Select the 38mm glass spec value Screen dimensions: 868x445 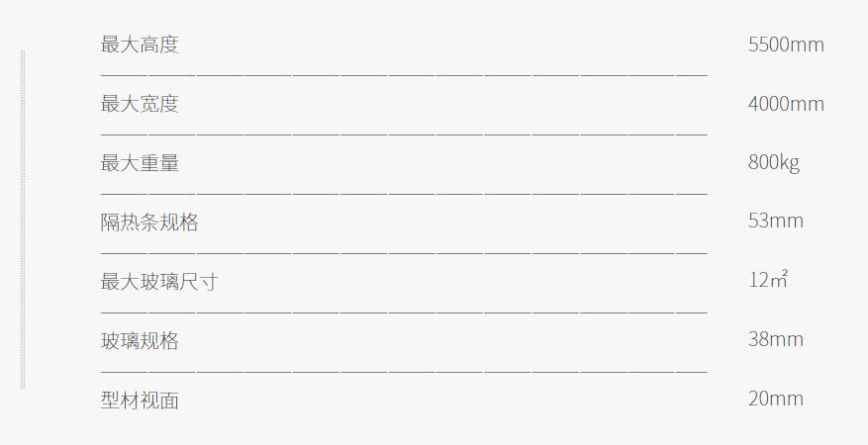(776, 339)
